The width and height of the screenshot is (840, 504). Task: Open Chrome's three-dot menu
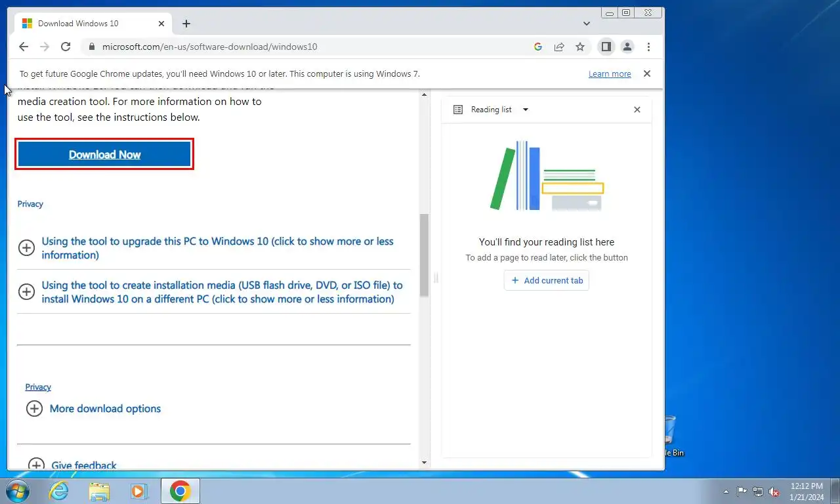point(648,47)
